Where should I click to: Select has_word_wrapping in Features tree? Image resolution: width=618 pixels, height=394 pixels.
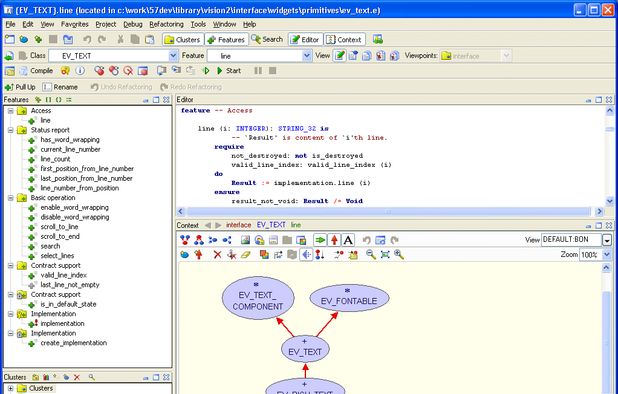point(70,140)
